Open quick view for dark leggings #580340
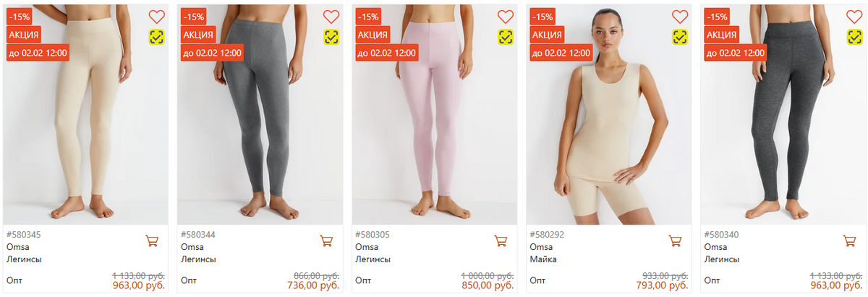This screenshot has height=297, width=868. click(854, 36)
